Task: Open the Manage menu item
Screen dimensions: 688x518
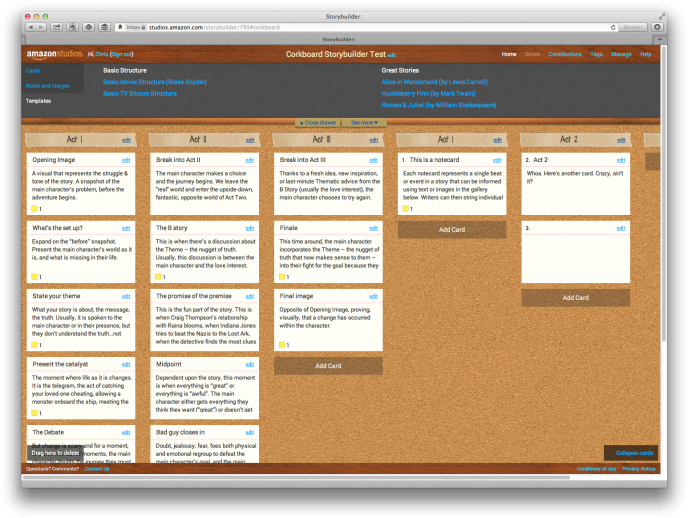Action: pyautogui.click(x=621, y=54)
